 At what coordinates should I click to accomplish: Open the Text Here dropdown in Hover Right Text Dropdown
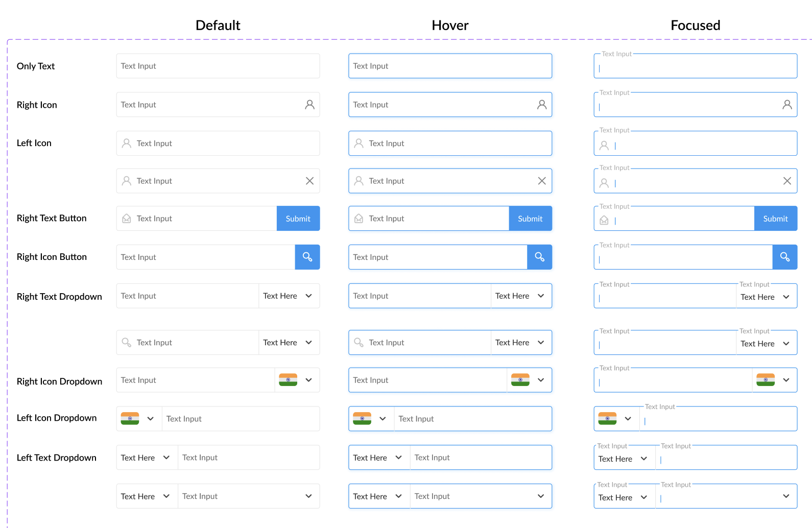[x=521, y=296]
